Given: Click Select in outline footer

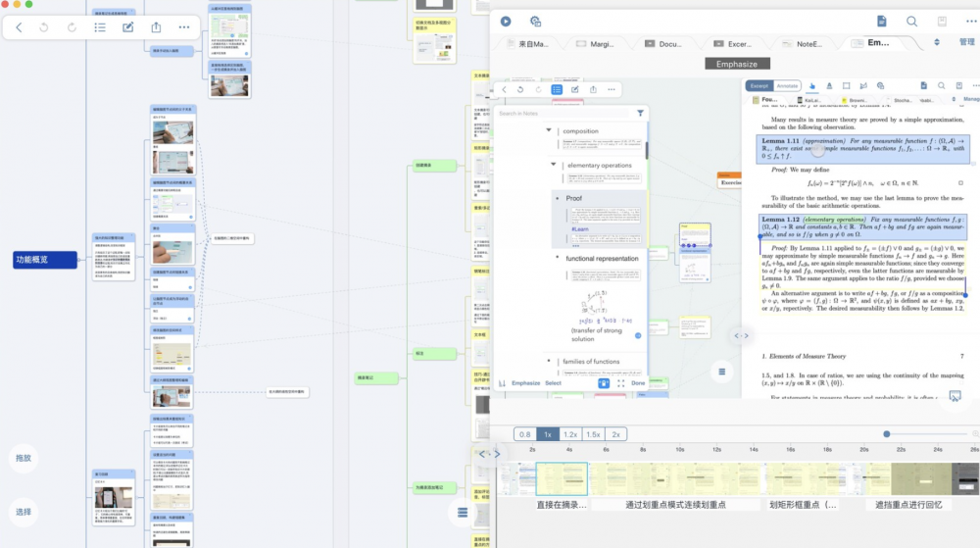Looking at the screenshot, I should 553,383.
